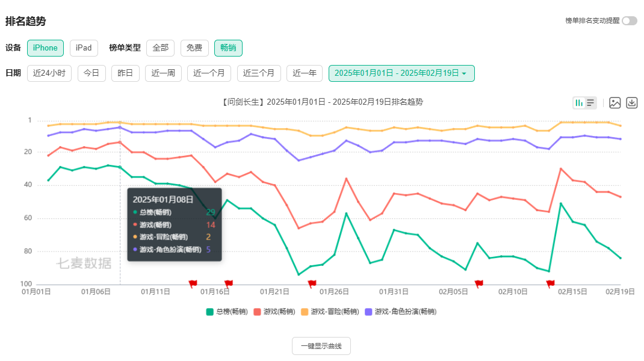
Task: Switch to list view icon
Action: coord(590,103)
